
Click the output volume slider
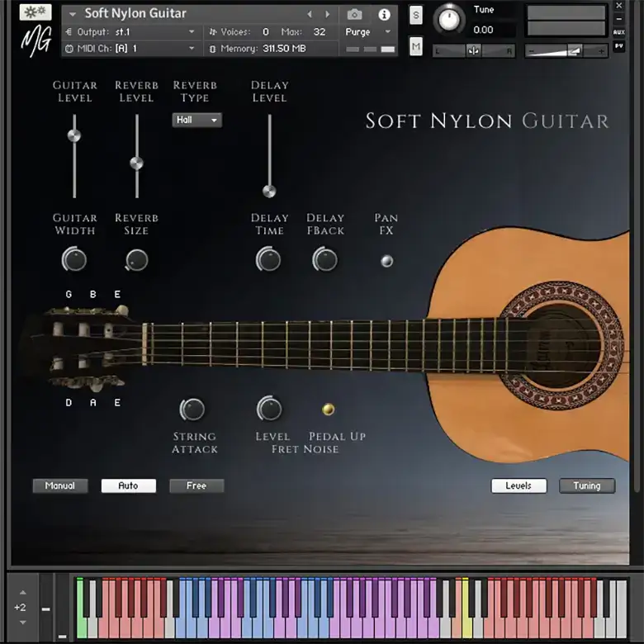point(566,51)
